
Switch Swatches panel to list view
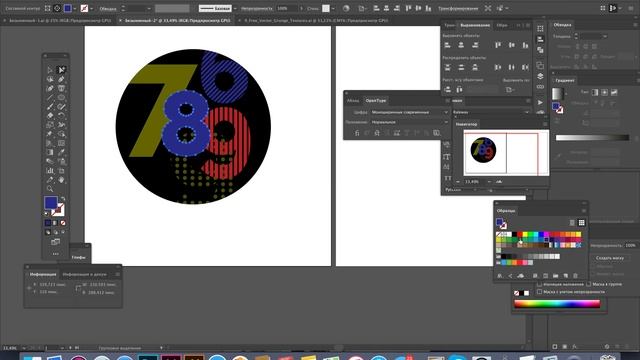pyautogui.click(x=572, y=222)
